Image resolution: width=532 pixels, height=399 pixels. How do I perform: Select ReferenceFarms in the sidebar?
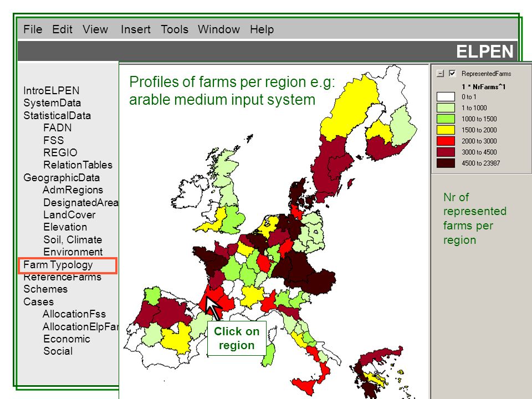tap(63, 277)
